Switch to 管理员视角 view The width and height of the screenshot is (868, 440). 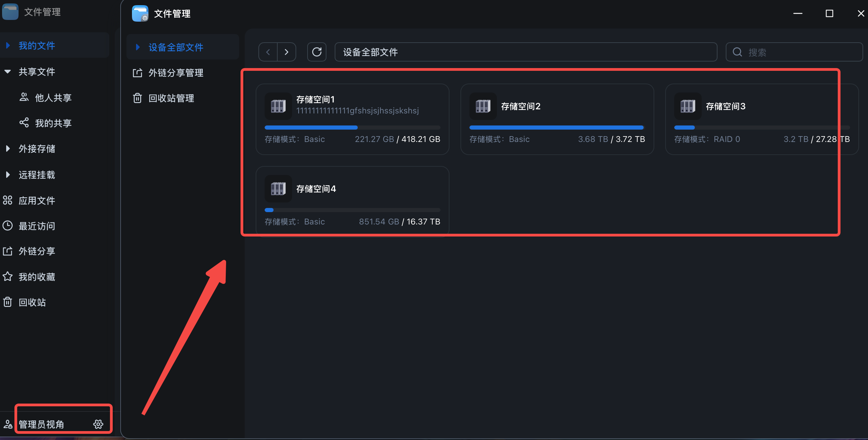41,424
